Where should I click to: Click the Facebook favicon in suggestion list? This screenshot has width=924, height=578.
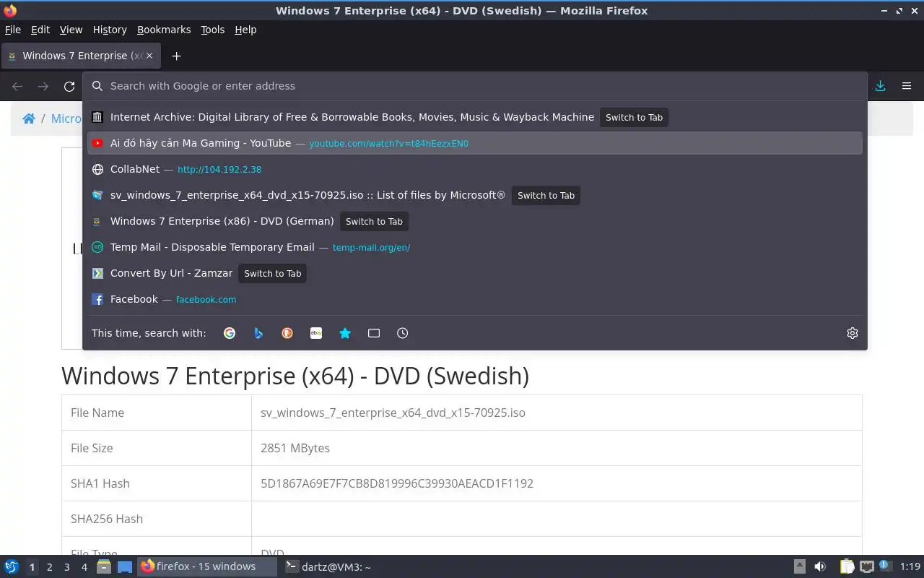pyautogui.click(x=97, y=299)
